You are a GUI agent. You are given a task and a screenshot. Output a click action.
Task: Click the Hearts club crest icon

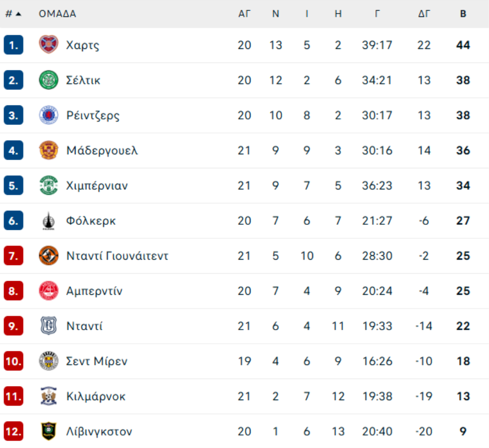pos(48,45)
